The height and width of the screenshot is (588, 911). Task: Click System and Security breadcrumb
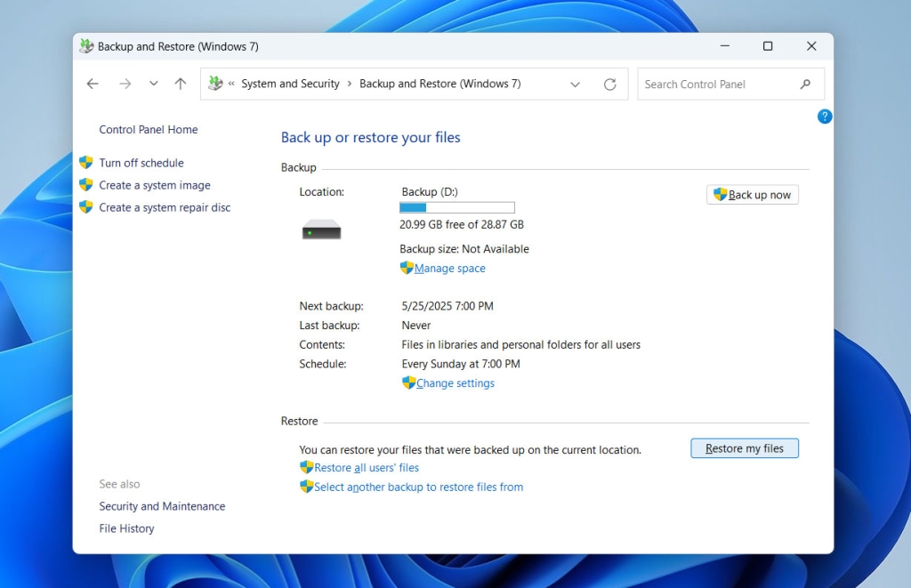(x=291, y=84)
